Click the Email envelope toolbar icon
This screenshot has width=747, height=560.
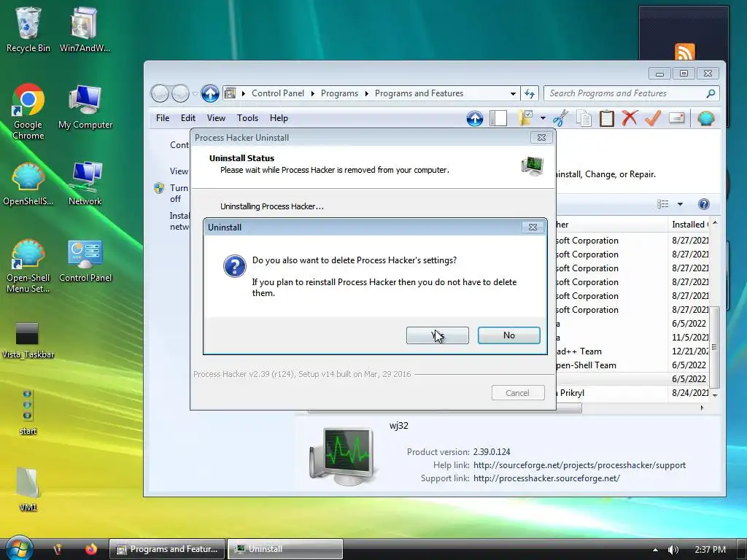tap(676, 117)
